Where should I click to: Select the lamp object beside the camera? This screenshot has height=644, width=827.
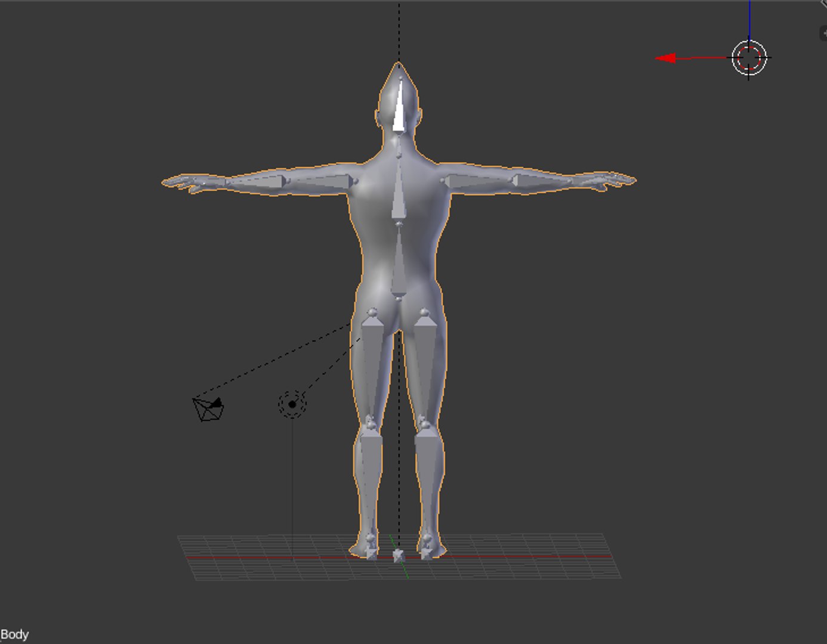click(292, 405)
